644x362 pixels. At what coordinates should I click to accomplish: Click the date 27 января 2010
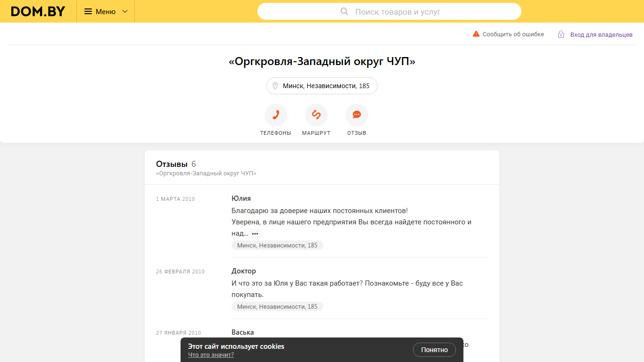point(179,333)
